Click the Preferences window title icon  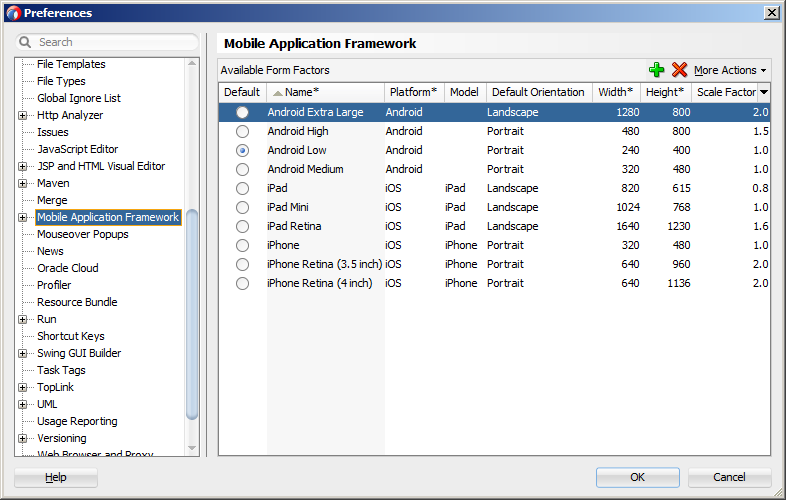[14, 13]
